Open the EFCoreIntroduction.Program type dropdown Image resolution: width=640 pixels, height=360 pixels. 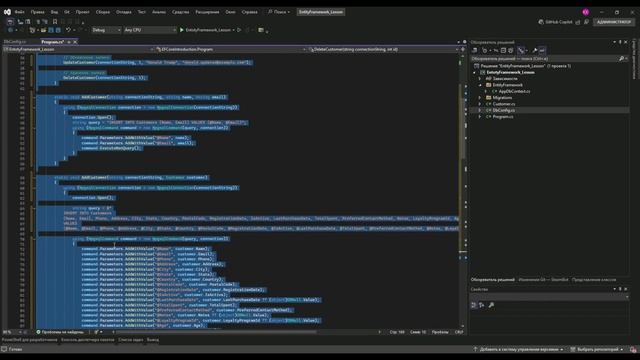(231, 49)
